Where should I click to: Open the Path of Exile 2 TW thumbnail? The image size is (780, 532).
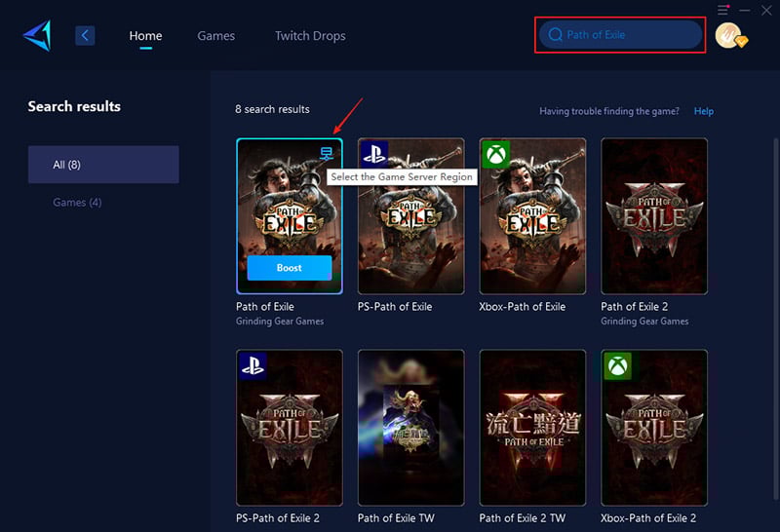pyautogui.click(x=532, y=428)
